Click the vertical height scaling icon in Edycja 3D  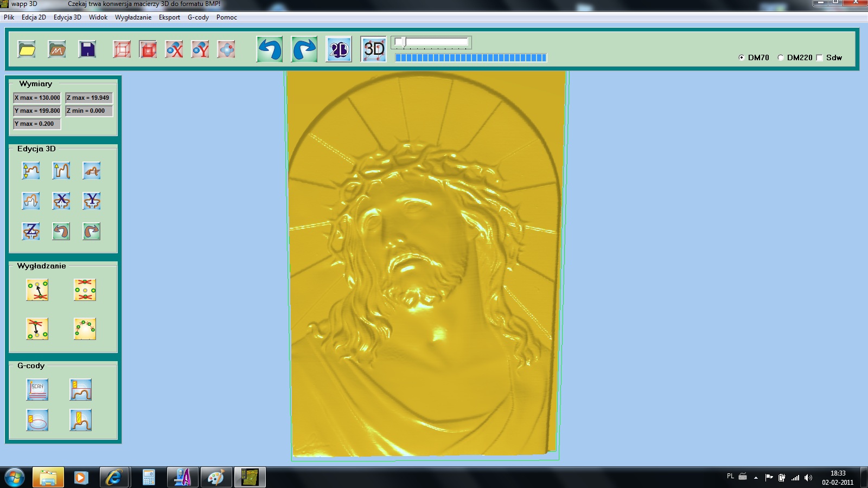pos(31,171)
